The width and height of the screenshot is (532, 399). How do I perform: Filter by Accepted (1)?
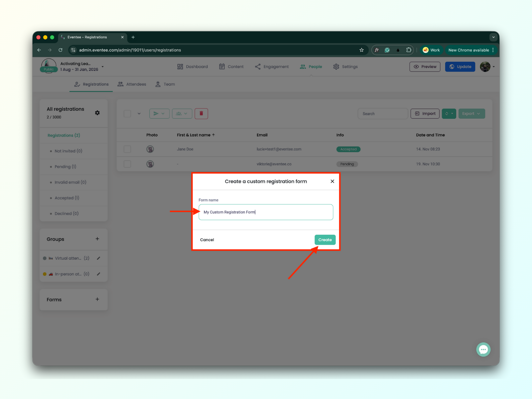pyautogui.click(x=67, y=198)
